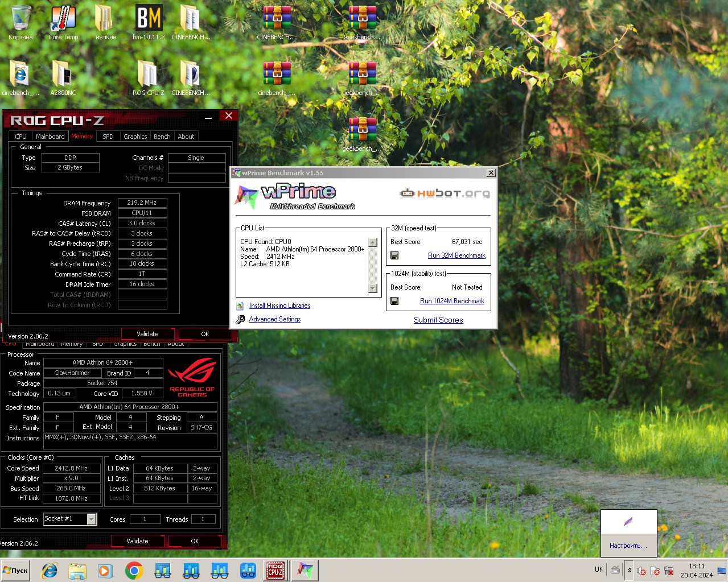Click the keyboard icon in the system tray
728x582 pixels.
615,569
